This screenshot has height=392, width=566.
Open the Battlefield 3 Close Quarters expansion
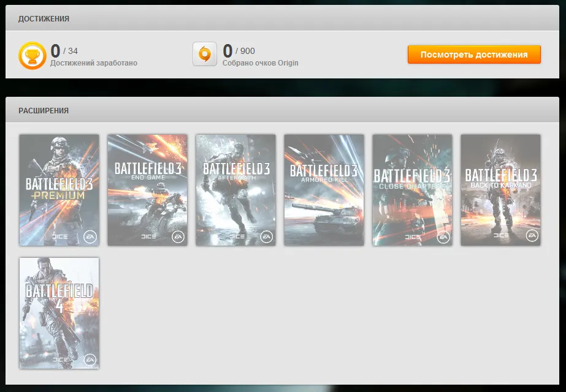coord(412,190)
